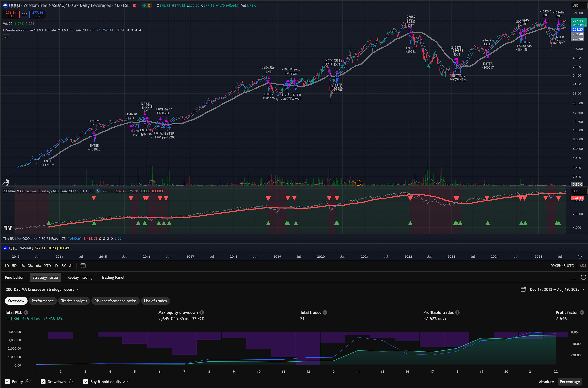Image resolution: width=588 pixels, height=388 pixels.
Task: Maximize the Strategy Tester panel
Action: 583,277
